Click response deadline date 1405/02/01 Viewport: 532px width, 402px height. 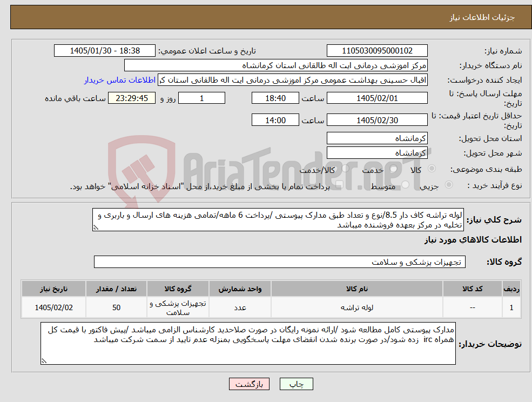[377, 98]
